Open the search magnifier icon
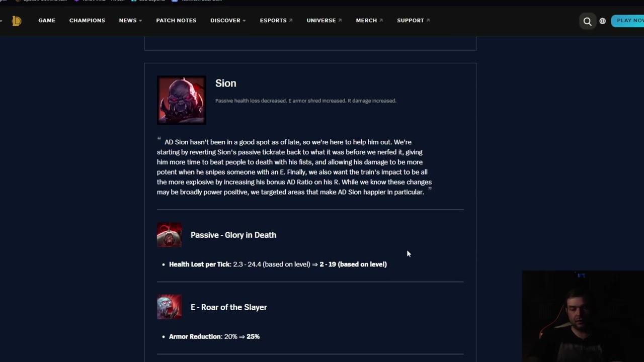The image size is (644, 362). [587, 21]
